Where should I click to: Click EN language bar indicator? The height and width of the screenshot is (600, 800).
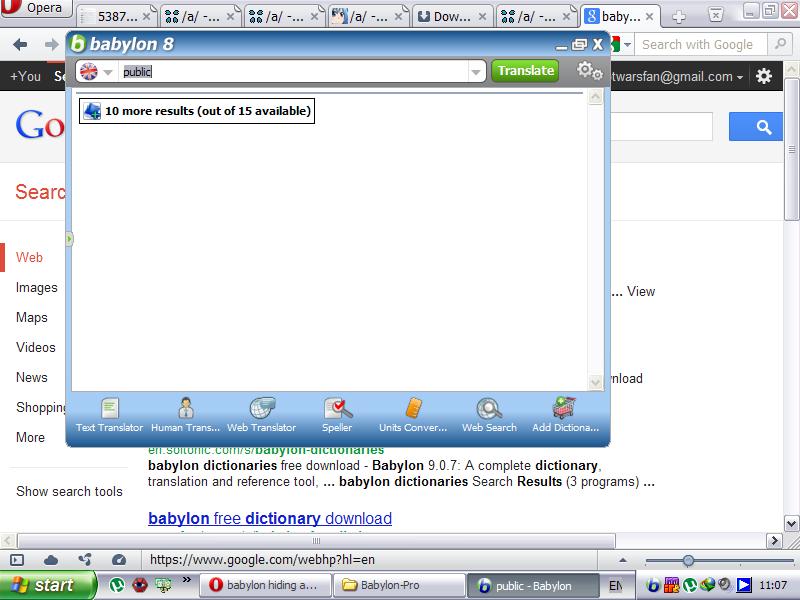point(616,586)
